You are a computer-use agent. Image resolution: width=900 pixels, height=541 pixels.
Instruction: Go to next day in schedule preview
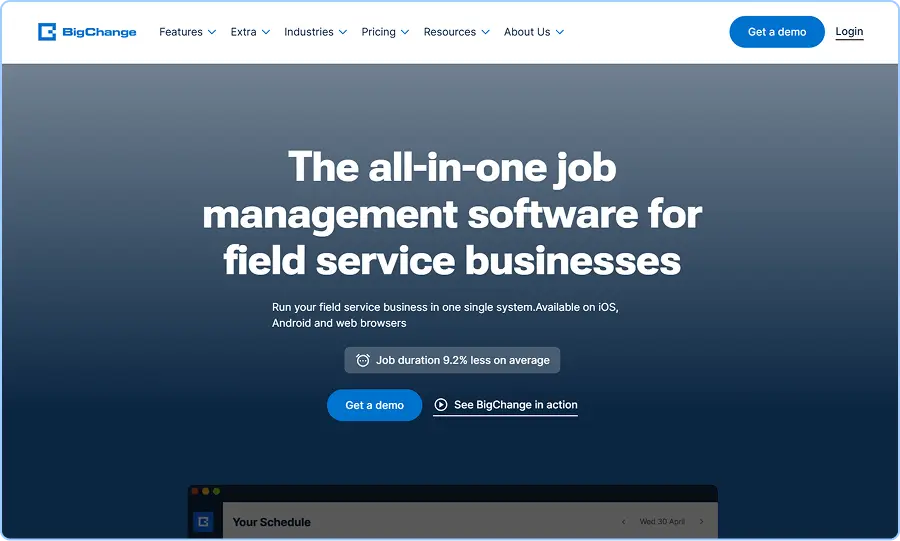tap(701, 521)
